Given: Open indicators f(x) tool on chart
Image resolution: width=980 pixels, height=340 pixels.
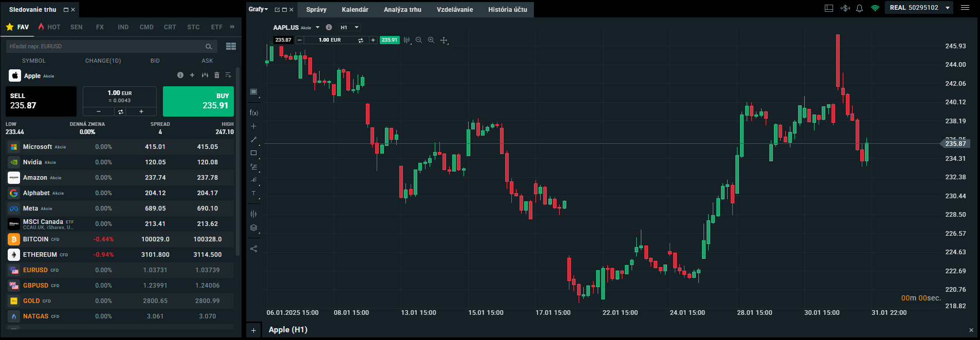Looking at the screenshot, I should [253, 112].
